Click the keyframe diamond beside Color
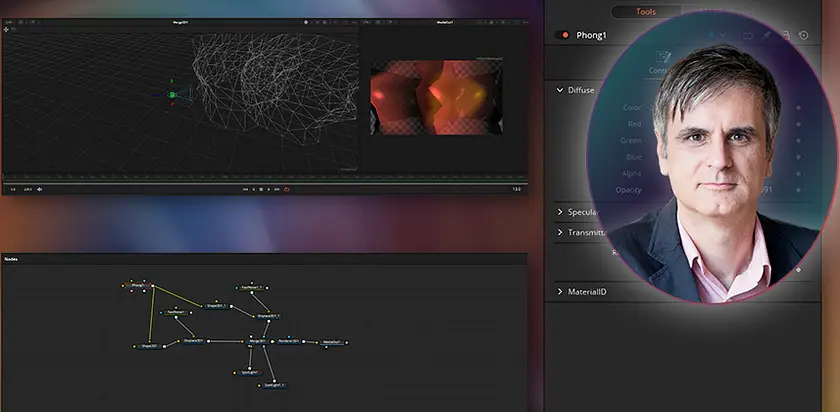This screenshot has width=840, height=412. (x=798, y=108)
